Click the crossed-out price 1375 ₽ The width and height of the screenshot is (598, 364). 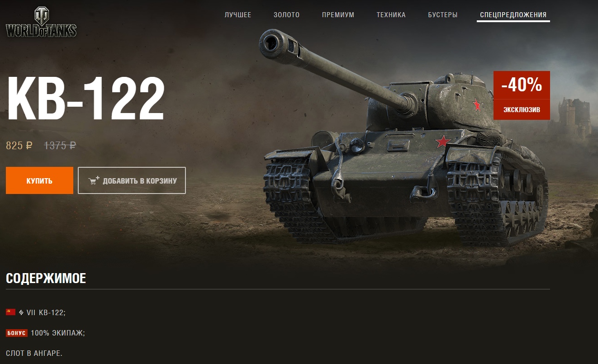(60, 146)
